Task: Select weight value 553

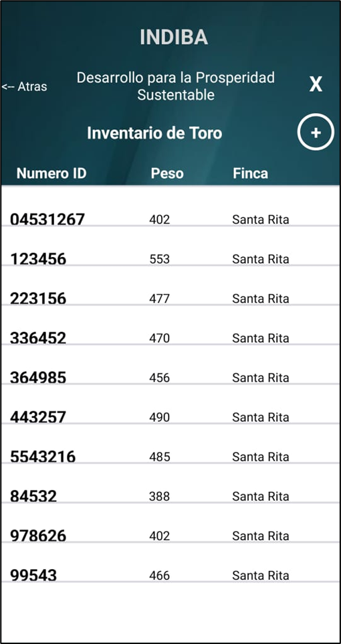Action: 159,259
